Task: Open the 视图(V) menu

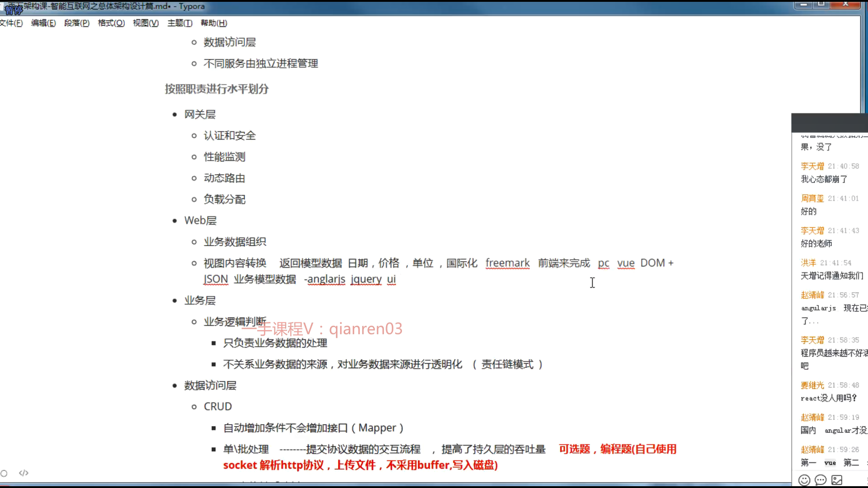Action: pos(146,23)
